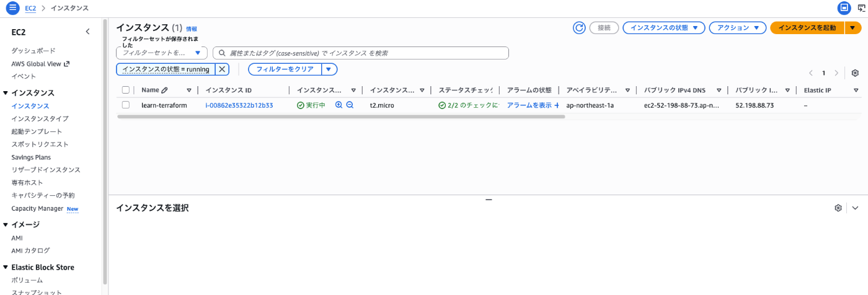868x295 pixels.
Task: Click the ap-northeast-1a availability zone cell
Action: click(x=590, y=105)
